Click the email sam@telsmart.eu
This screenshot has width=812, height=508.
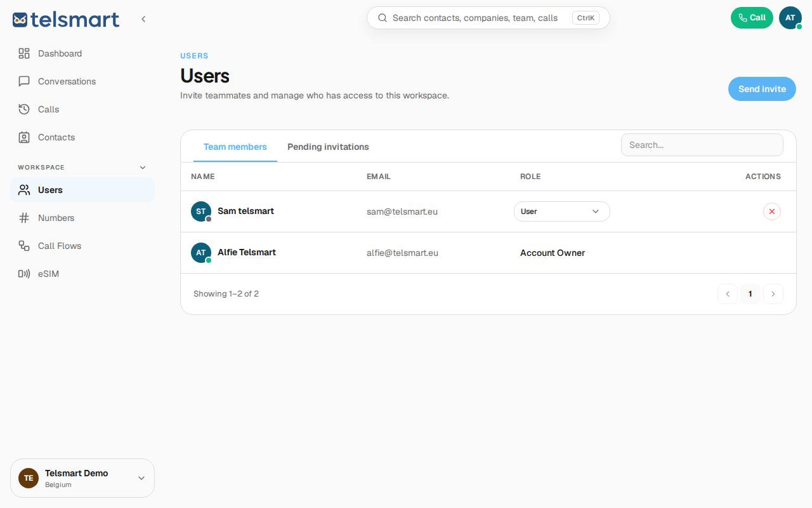tap(402, 211)
